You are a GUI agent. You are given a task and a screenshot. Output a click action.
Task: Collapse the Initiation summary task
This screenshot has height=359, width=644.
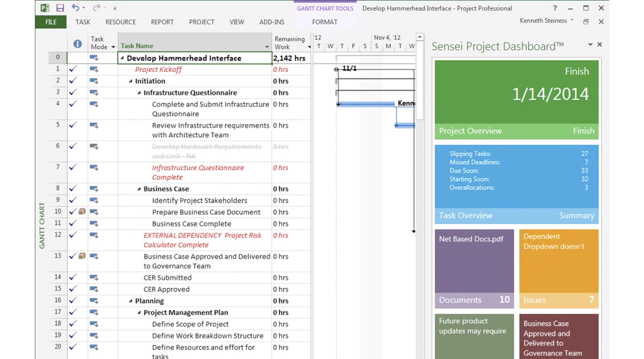click(131, 81)
